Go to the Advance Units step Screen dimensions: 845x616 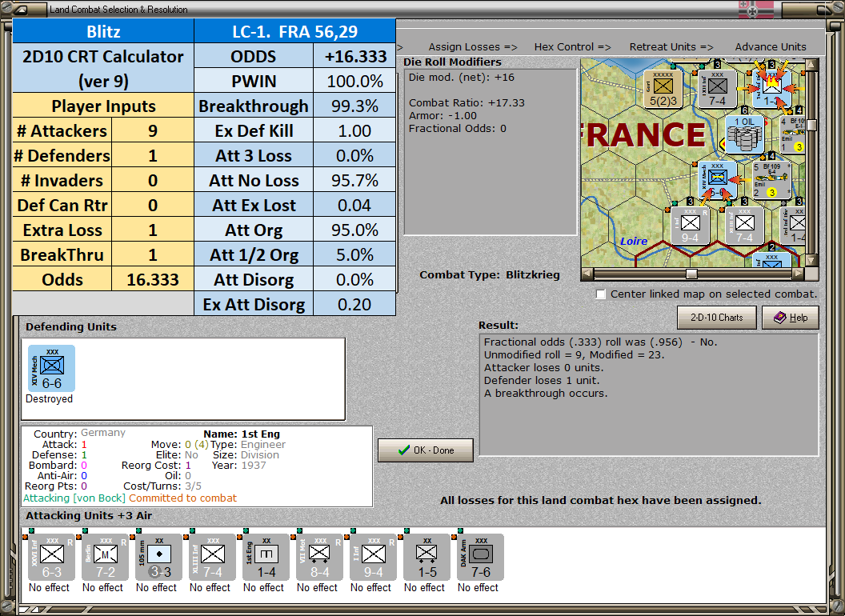(771, 47)
